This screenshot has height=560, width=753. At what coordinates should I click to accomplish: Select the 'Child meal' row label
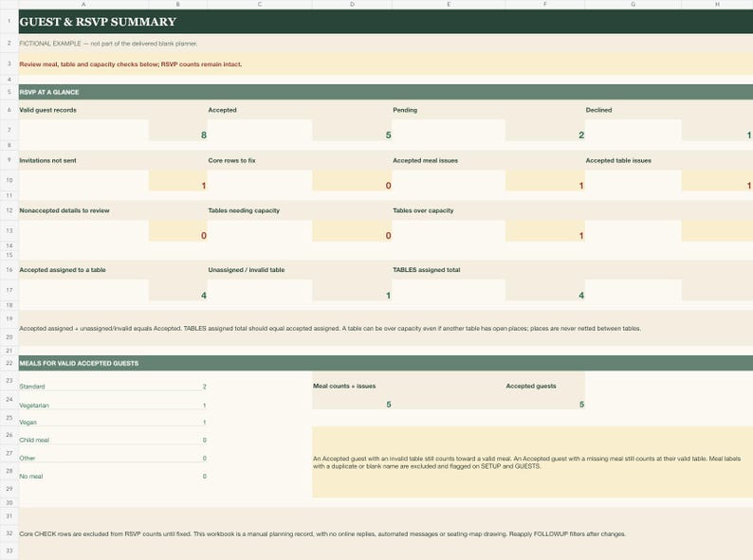point(34,440)
